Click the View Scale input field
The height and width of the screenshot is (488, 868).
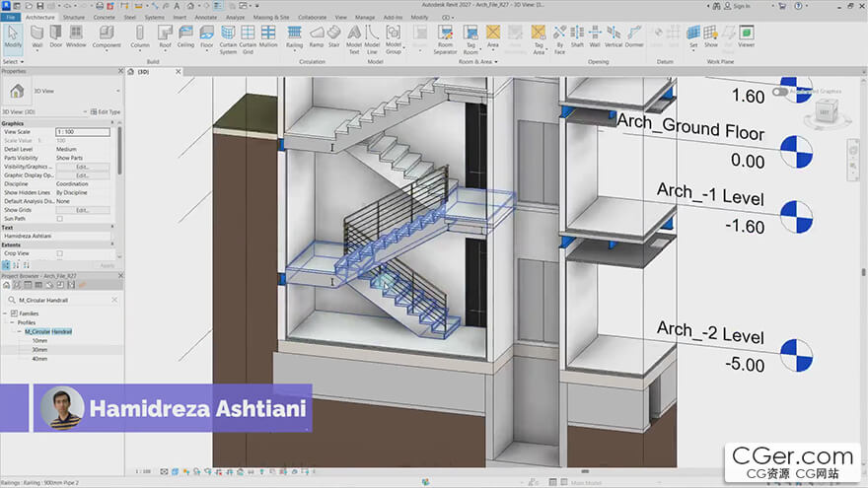83,132
